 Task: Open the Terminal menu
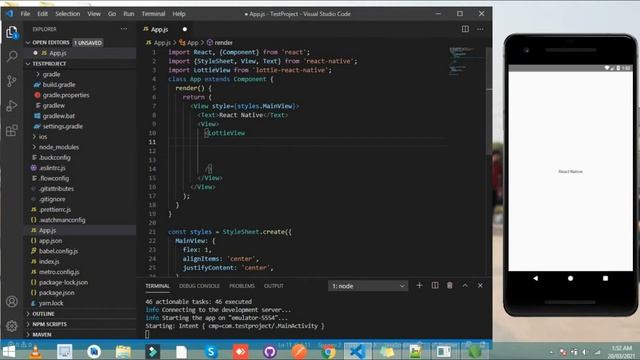[153, 13]
